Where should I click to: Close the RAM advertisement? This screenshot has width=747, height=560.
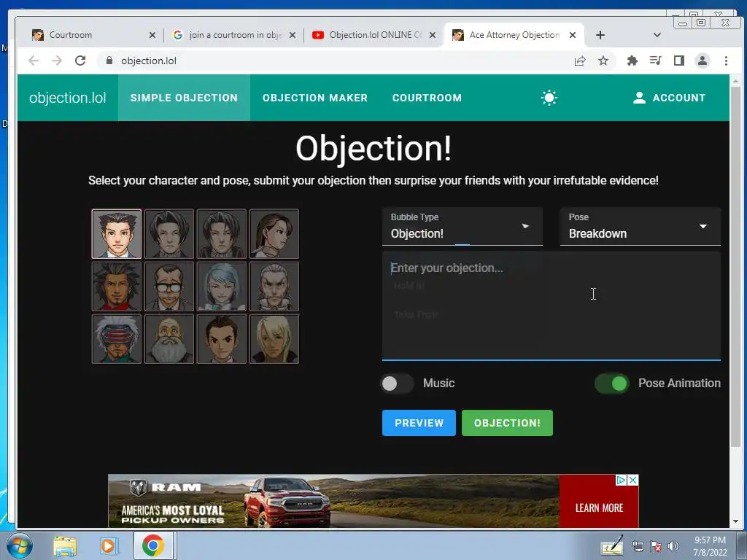(632, 480)
